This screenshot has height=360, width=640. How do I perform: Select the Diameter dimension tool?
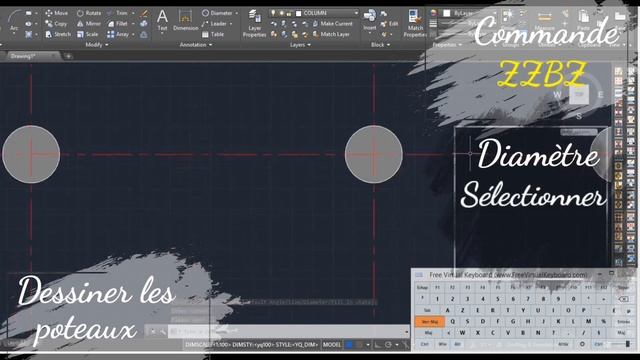[x=217, y=13]
